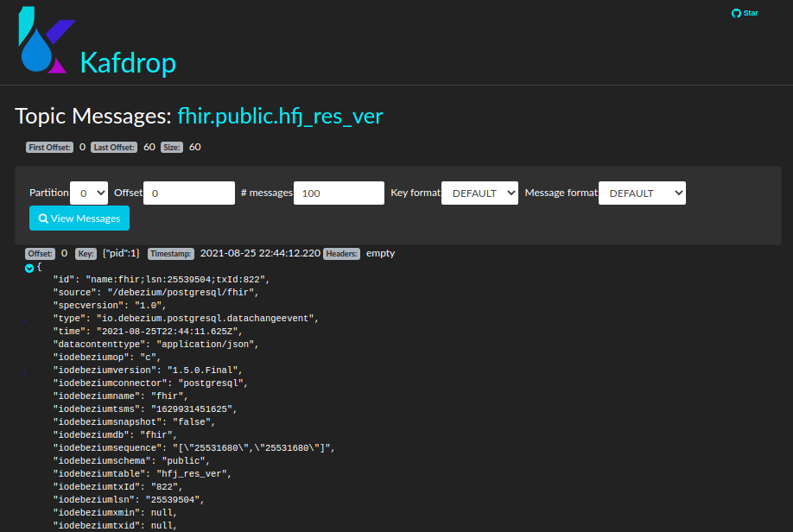The height and width of the screenshot is (532, 793).
Task: Open the Kafdrop home title link
Action: click(x=128, y=63)
